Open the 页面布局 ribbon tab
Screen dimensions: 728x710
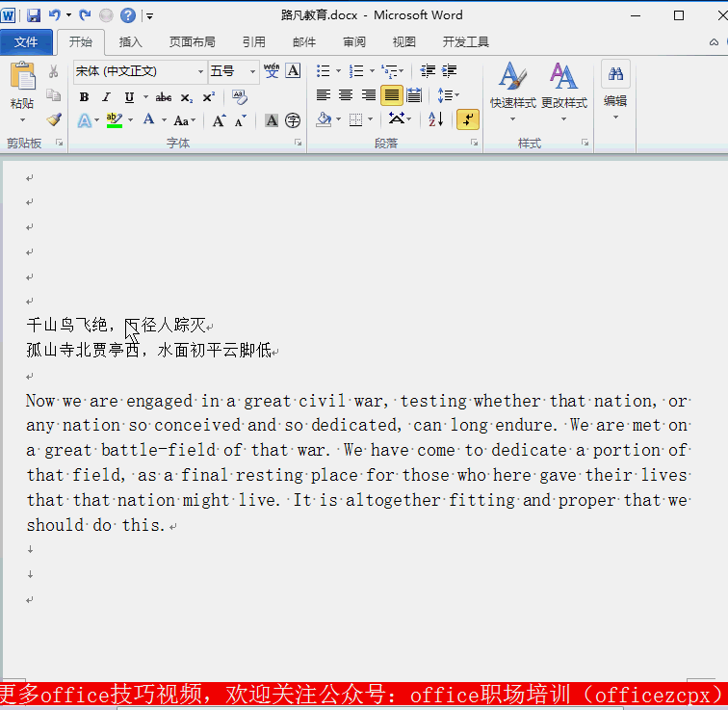tap(192, 42)
